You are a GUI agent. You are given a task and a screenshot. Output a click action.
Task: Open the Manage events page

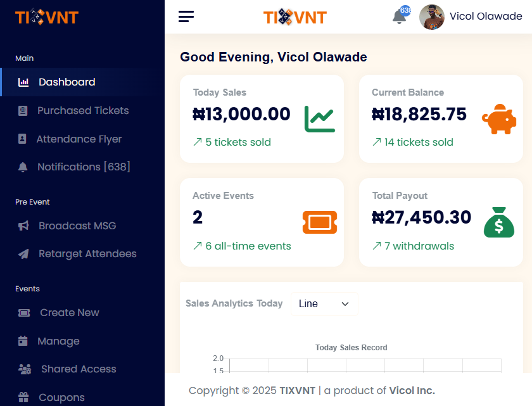tap(58, 341)
